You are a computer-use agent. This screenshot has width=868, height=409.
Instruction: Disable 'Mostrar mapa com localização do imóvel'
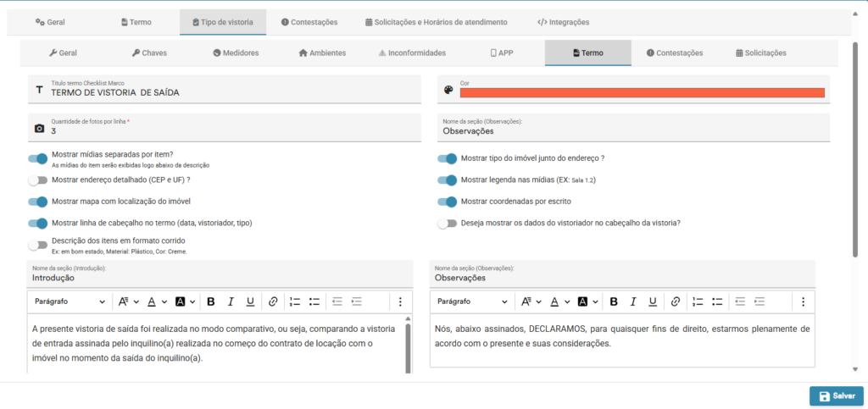[x=37, y=202]
